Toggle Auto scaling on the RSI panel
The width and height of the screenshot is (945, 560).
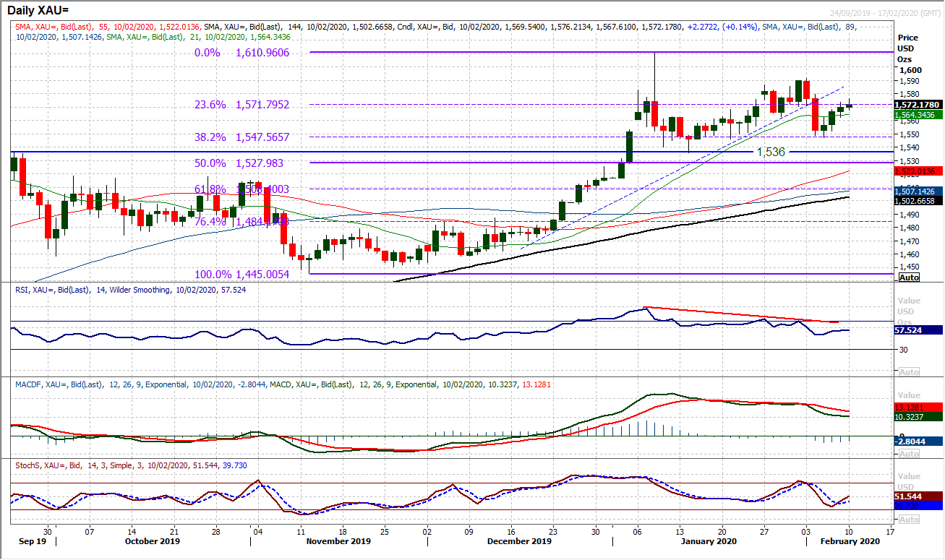point(908,371)
